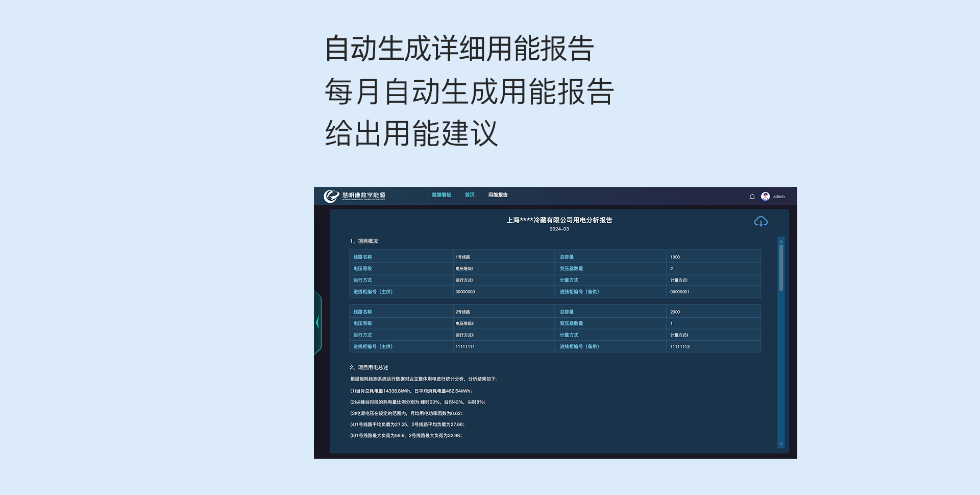
Task: Expand the left sidebar arrow handle
Action: 317,322
